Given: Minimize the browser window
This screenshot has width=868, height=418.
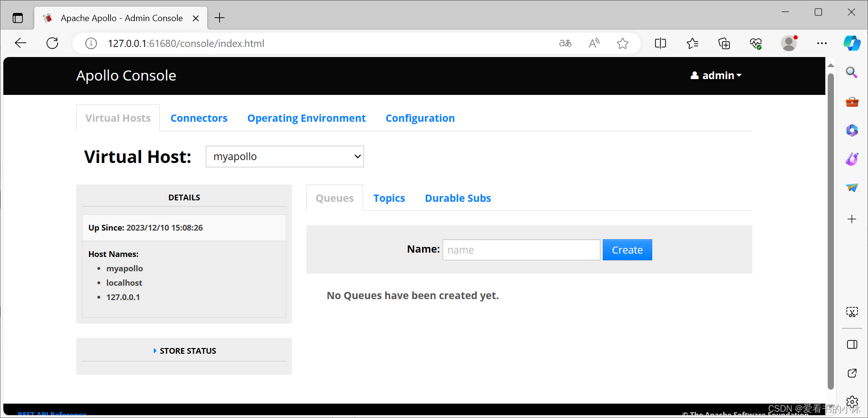Looking at the screenshot, I should (x=785, y=12).
